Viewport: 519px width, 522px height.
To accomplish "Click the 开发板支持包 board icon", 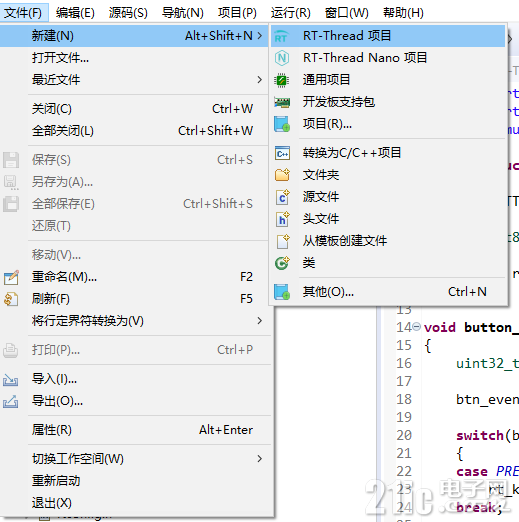I will (x=282, y=102).
